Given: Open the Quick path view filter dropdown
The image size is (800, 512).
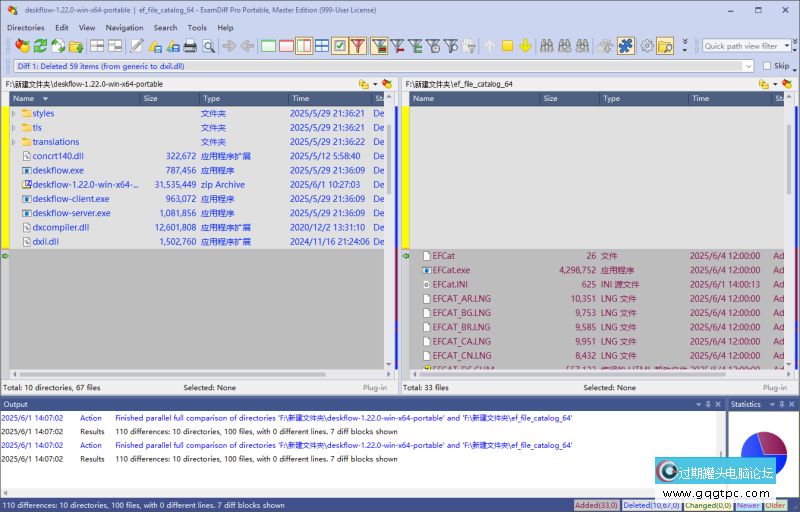Looking at the screenshot, I should pos(784,46).
